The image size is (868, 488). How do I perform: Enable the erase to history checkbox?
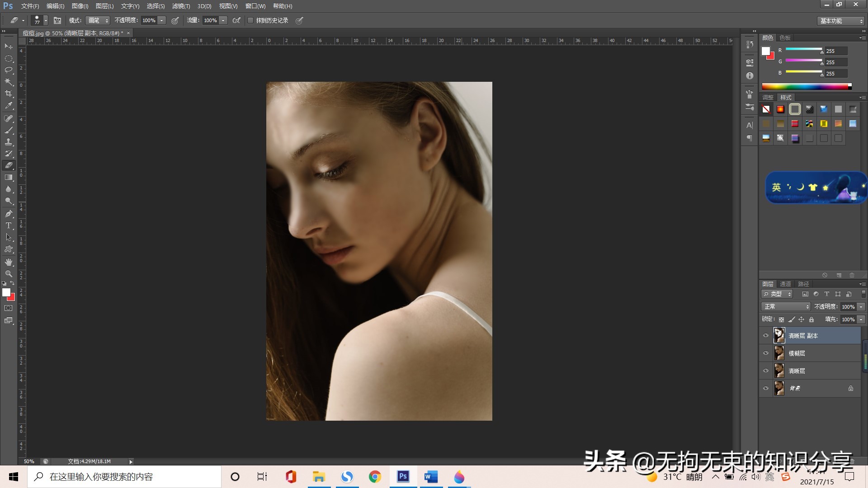pyautogui.click(x=250, y=20)
